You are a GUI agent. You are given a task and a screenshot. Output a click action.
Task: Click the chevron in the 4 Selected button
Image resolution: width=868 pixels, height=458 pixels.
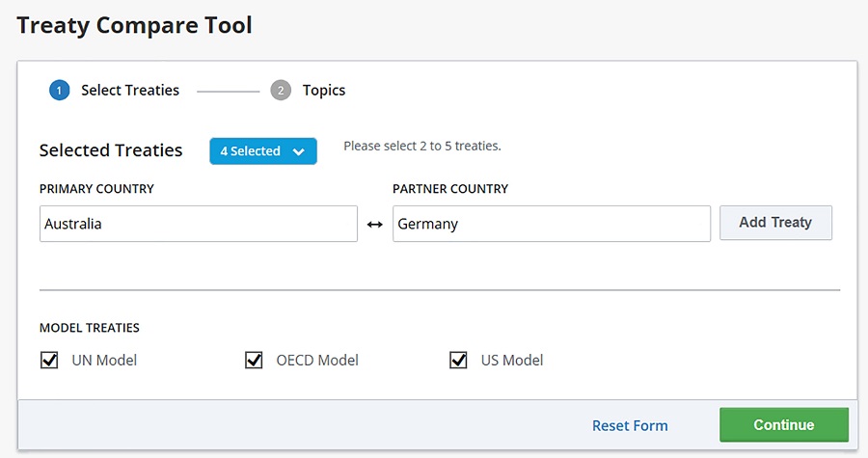click(x=298, y=151)
